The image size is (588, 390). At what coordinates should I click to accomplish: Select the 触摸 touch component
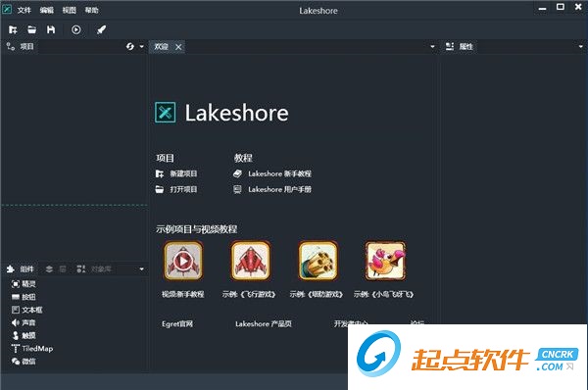click(x=24, y=336)
